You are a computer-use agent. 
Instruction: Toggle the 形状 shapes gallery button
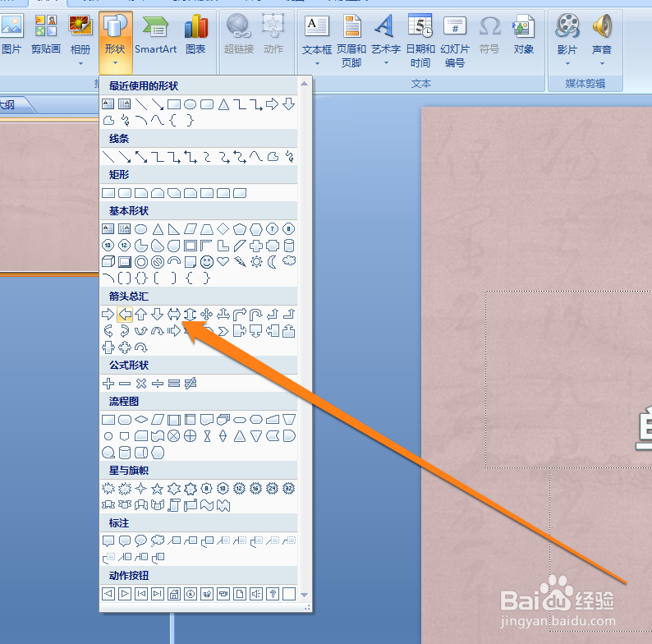click(x=115, y=42)
